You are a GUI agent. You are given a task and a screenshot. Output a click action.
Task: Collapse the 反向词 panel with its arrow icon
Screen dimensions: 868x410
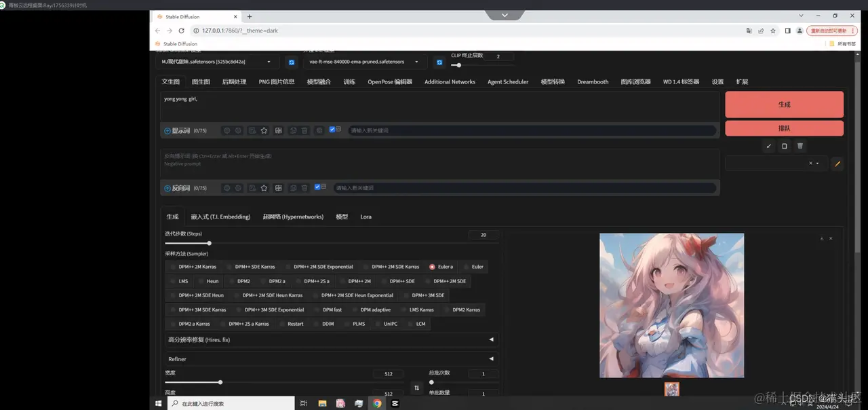[x=167, y=188]
